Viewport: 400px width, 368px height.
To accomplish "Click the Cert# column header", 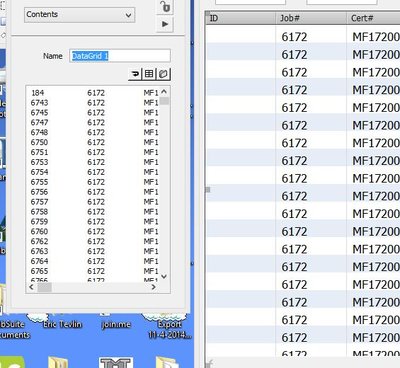I will (374, 18).
